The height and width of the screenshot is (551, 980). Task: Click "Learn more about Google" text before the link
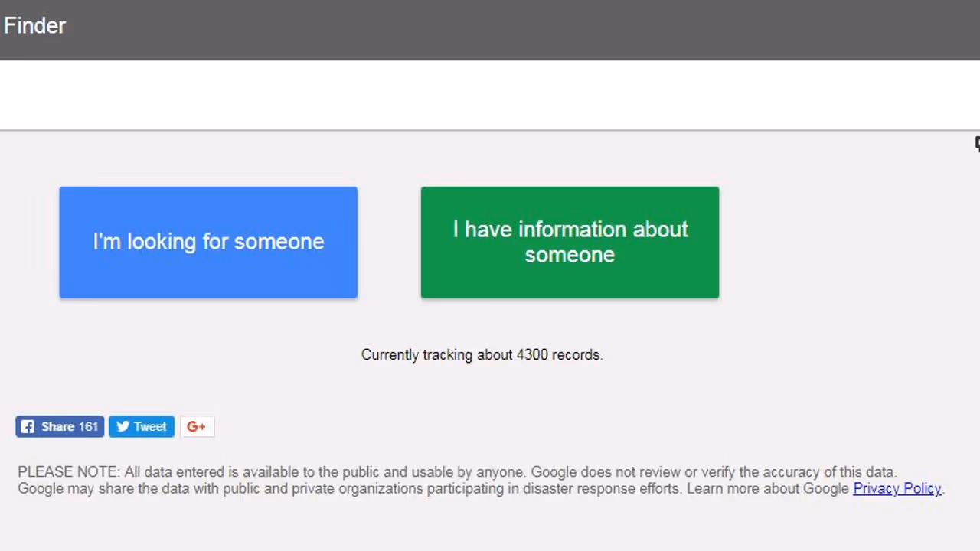click(767, 488)
